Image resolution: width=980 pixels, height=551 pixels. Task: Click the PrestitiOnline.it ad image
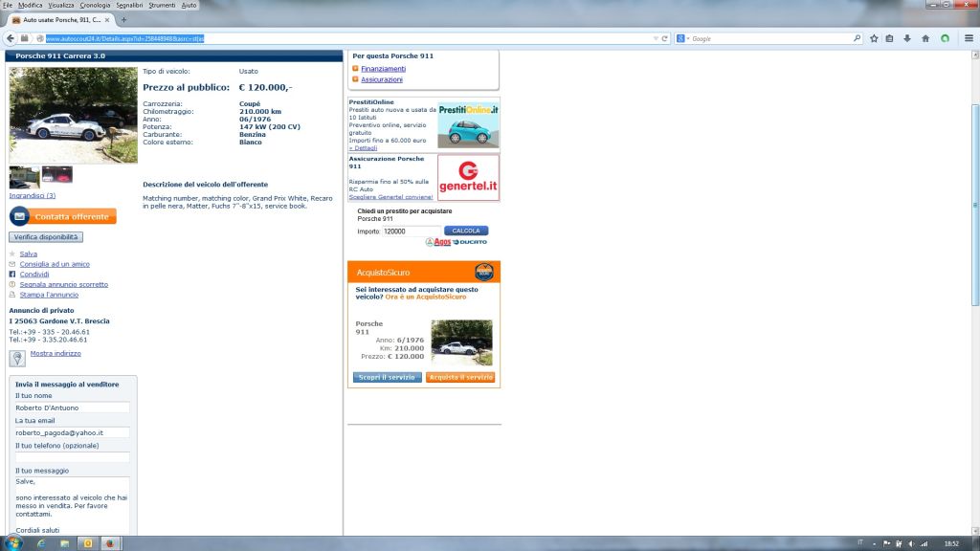pyautogui.click(x=468, y=125)
